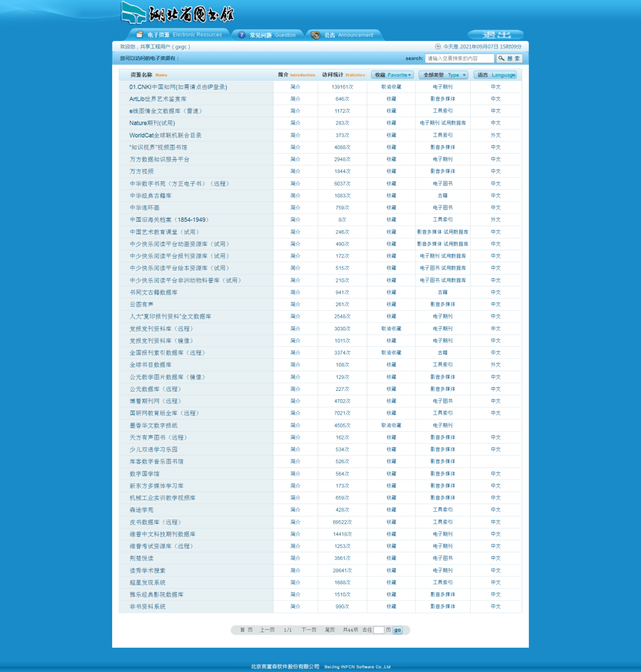Click 收藏 for 皮书数据库（远程） row
The height and width of the screenshot is (672, 641).
pyautogui.click(x=391, y=522)
